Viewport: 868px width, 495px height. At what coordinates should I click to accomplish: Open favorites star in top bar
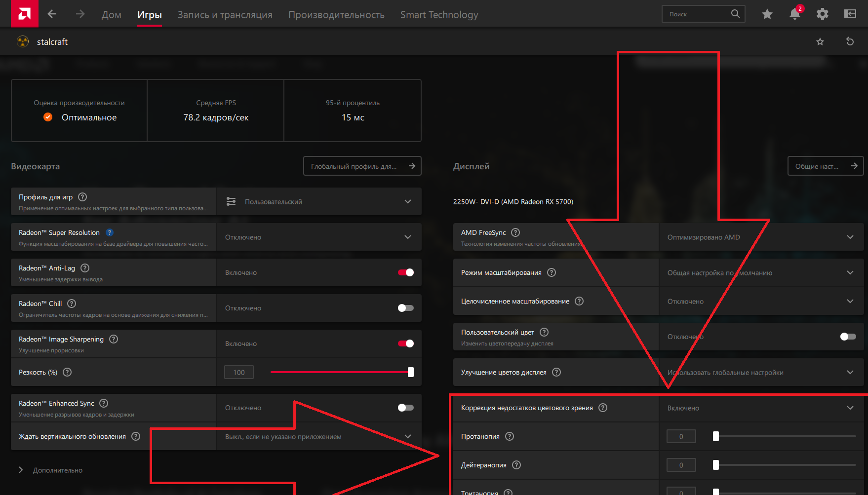(767, 14)
